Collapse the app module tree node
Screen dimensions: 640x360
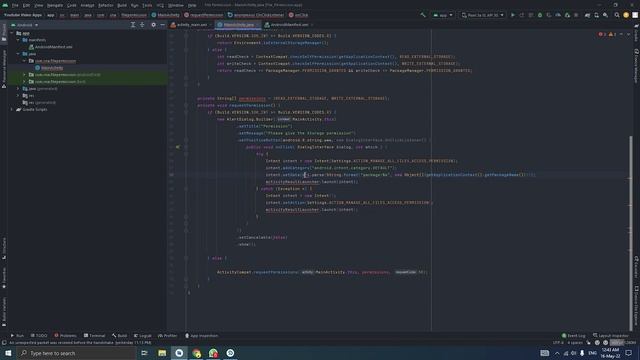click(x=12, y=33)
